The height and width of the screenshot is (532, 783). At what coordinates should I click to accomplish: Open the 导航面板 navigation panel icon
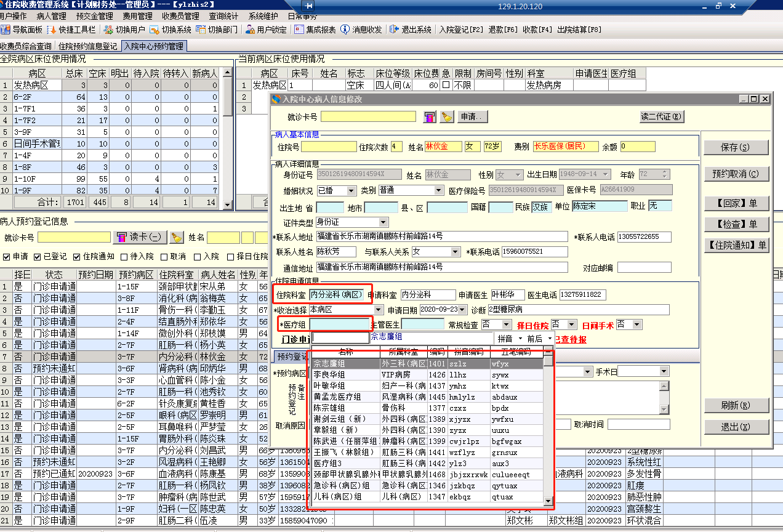(x=6, y=30)
